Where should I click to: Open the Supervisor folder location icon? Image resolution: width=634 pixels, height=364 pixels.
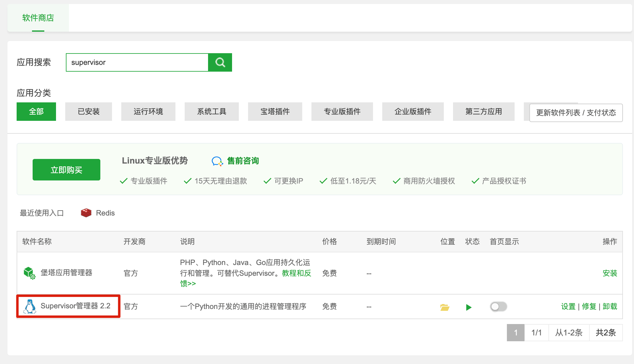[445, 307]
